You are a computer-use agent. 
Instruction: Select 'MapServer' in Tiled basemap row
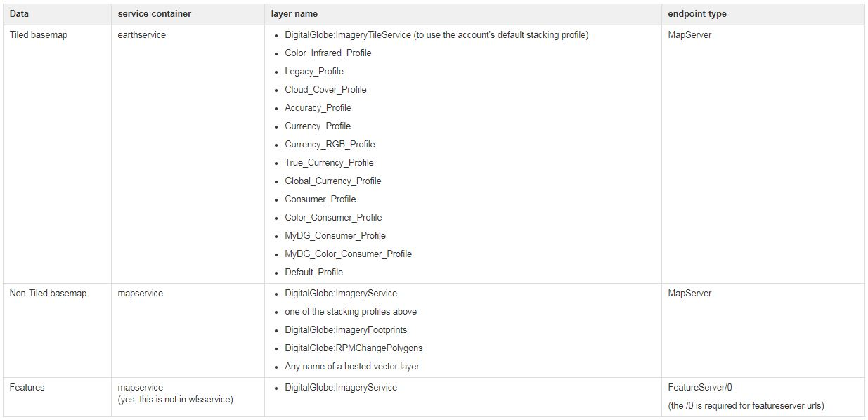689,35
